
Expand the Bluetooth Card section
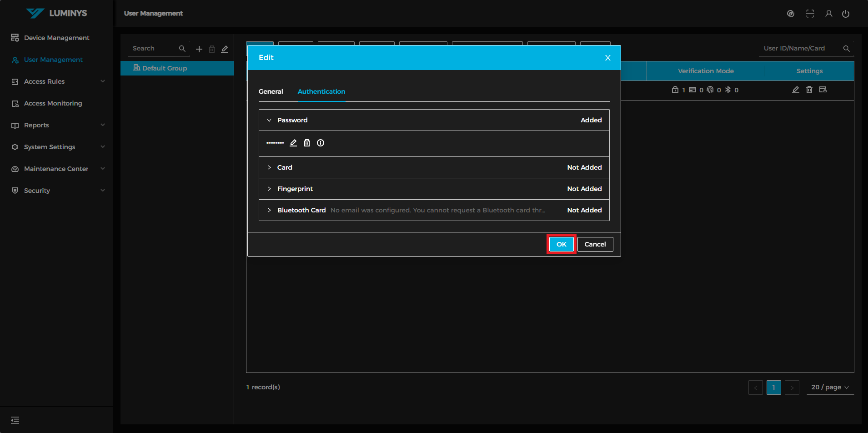point(269,210)
